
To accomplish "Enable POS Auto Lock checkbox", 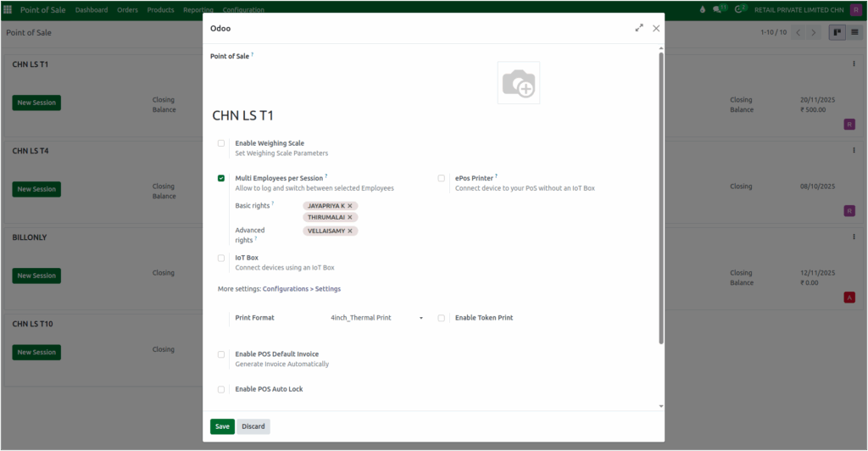I will 221,390.
